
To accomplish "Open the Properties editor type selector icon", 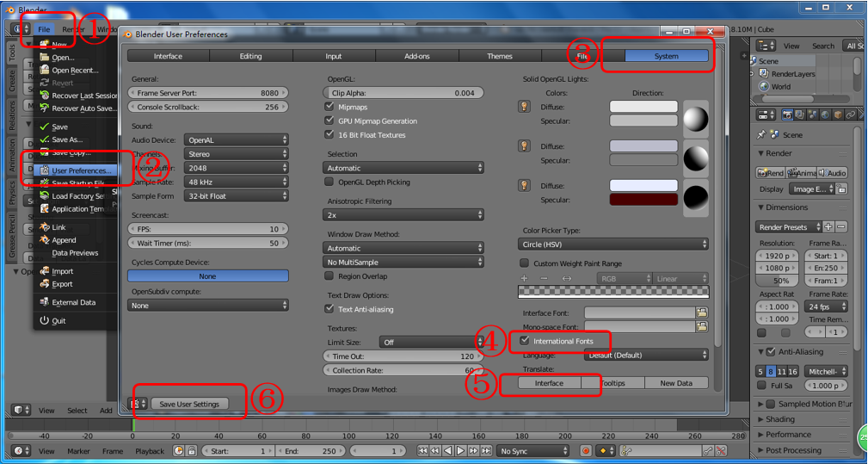I will [766, 114].
